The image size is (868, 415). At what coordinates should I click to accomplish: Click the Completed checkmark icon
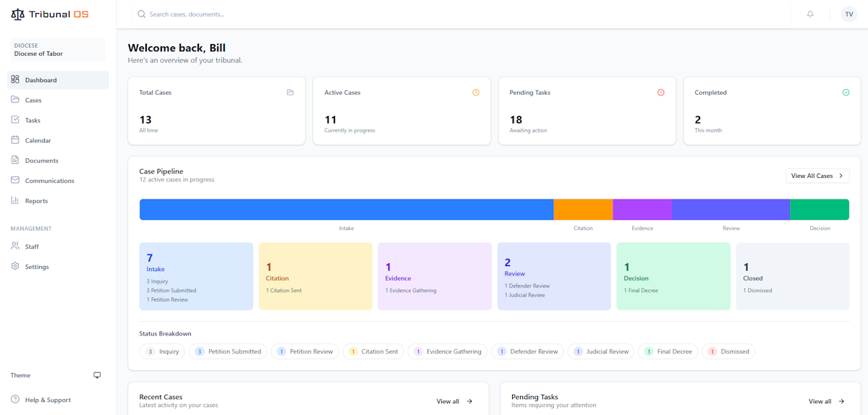click(x=846, y=93)
